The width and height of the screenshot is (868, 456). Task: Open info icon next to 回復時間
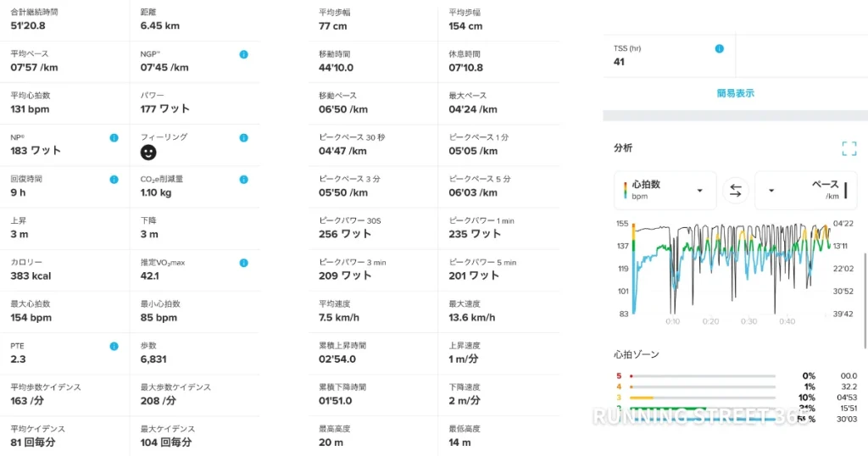click(114, 180)
